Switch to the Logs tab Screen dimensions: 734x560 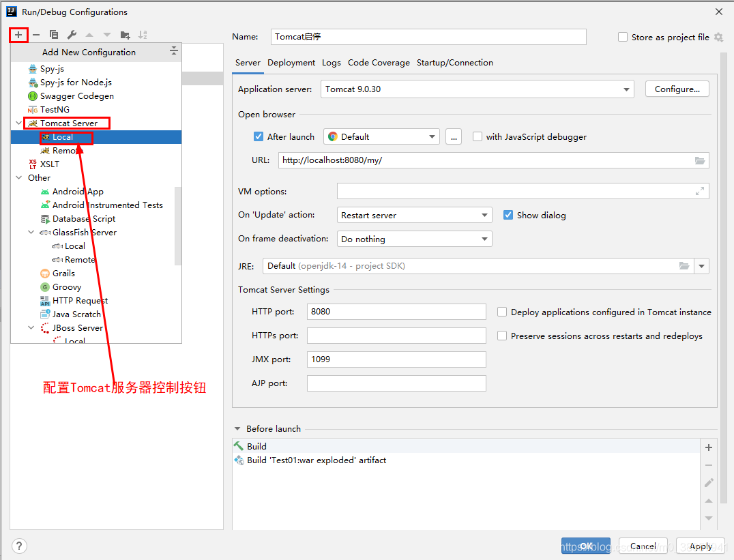click(x=331, y=63)
